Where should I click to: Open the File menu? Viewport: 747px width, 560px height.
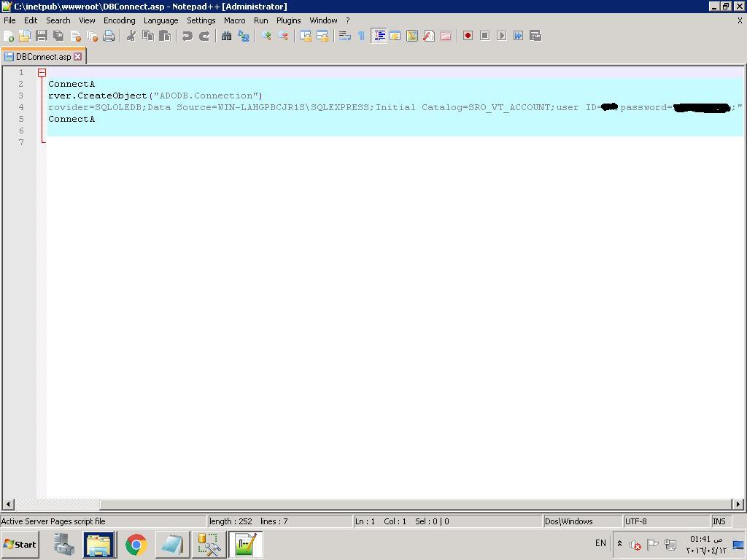pyautogui.click(x=9, y=20)
